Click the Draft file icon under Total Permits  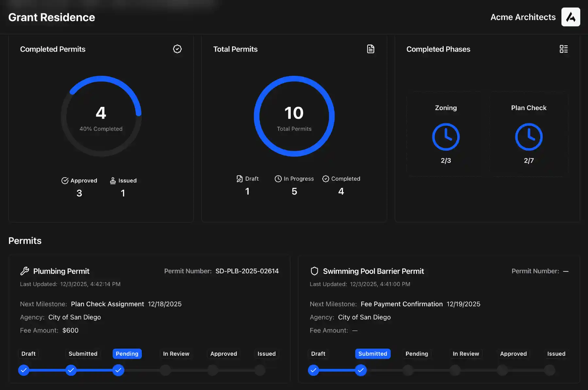(x=239, y=179)
